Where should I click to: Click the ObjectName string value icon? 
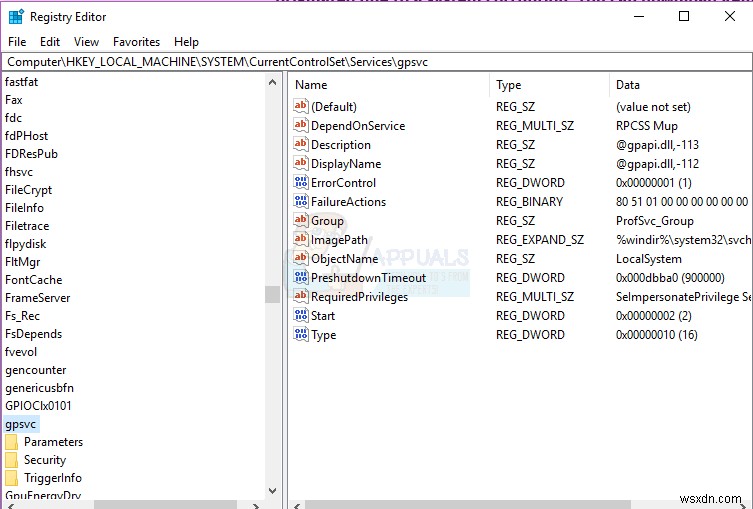301,258
